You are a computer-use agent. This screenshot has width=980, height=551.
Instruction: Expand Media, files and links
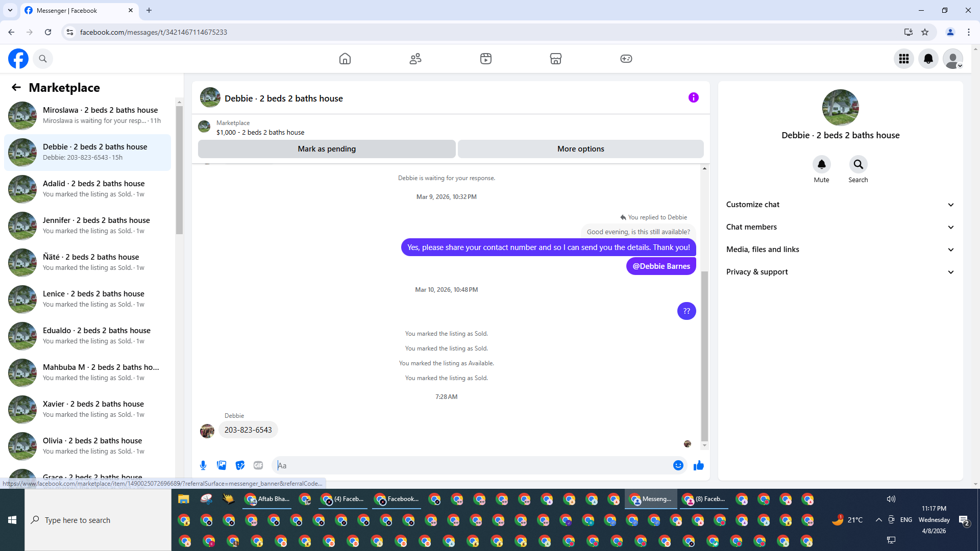tap(840, 249)
